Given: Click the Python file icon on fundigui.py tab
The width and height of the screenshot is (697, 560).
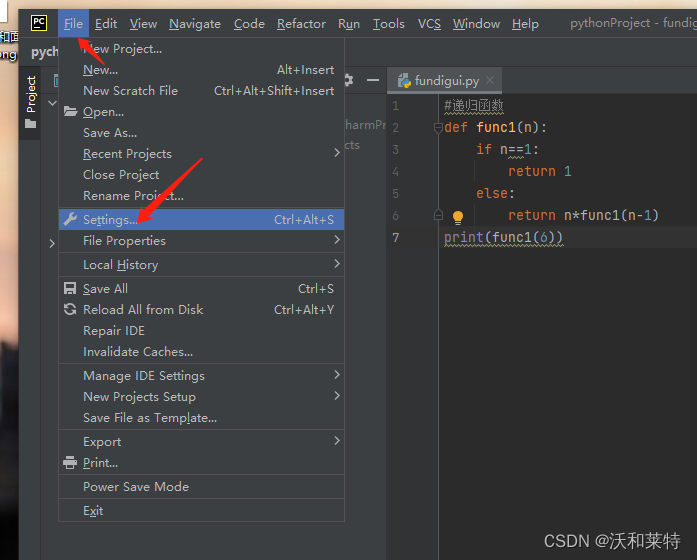Looking at the screenshot, I should point(404,81).
